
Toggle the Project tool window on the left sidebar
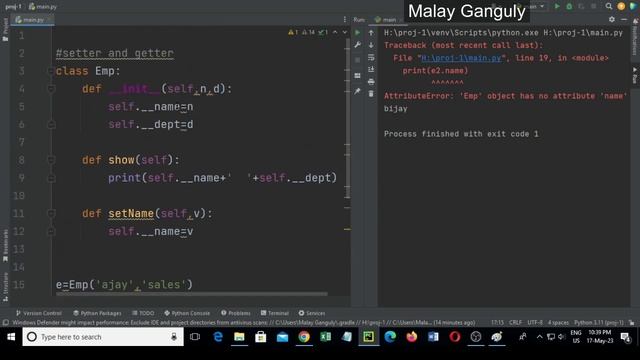(5, 29)
